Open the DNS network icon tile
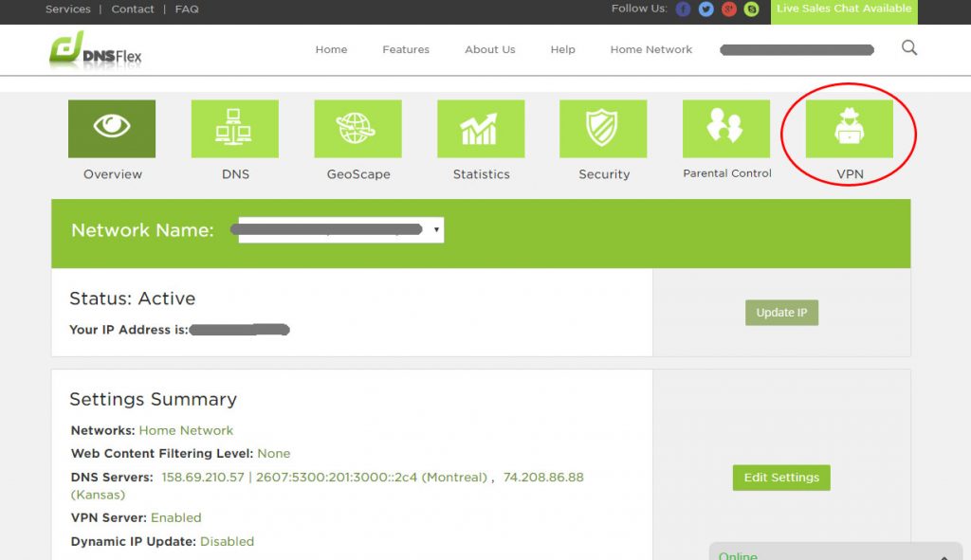 [235, 129]
